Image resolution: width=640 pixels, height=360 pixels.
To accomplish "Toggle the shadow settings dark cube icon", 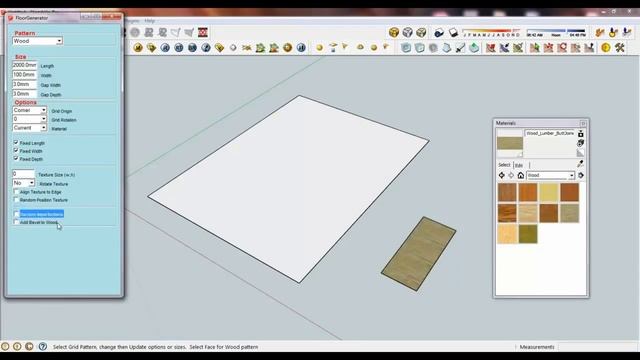I will click(x=439, y=32).
